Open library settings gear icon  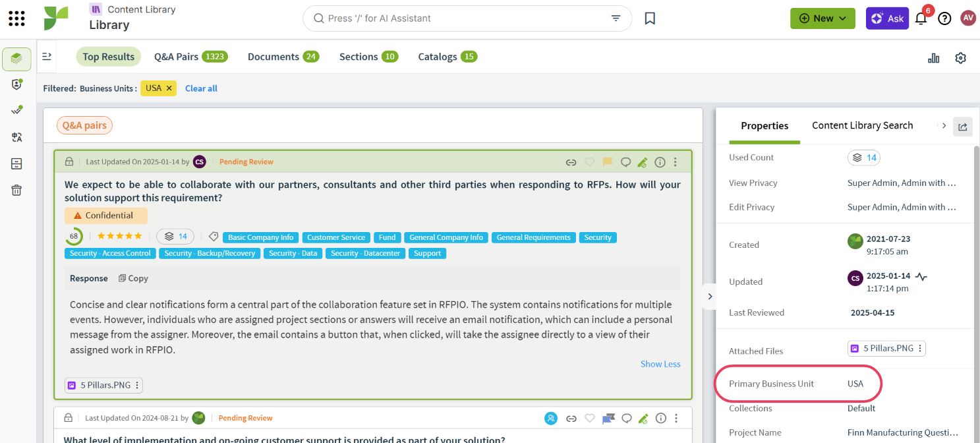click(x=960, y=58)
